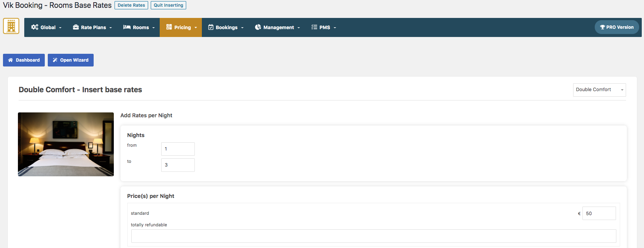The image size is (644, 248).
Task: Click the Rooms bed icon
Action: pos(127,27)
